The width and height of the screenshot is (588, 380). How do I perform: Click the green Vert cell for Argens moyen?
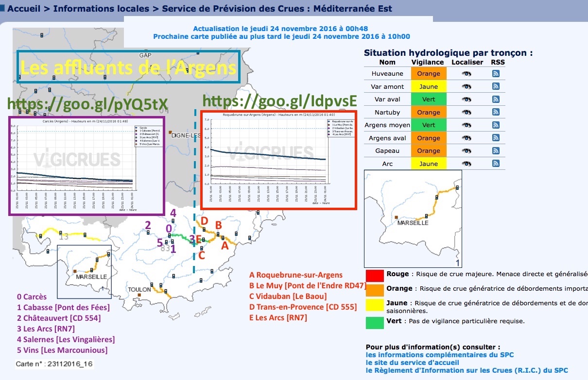pos(429,125)
